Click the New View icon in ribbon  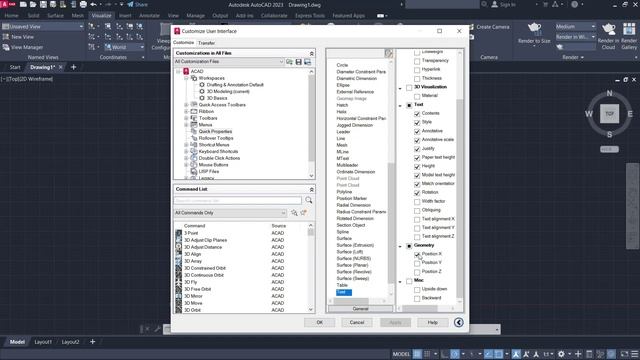click(6, 37)
